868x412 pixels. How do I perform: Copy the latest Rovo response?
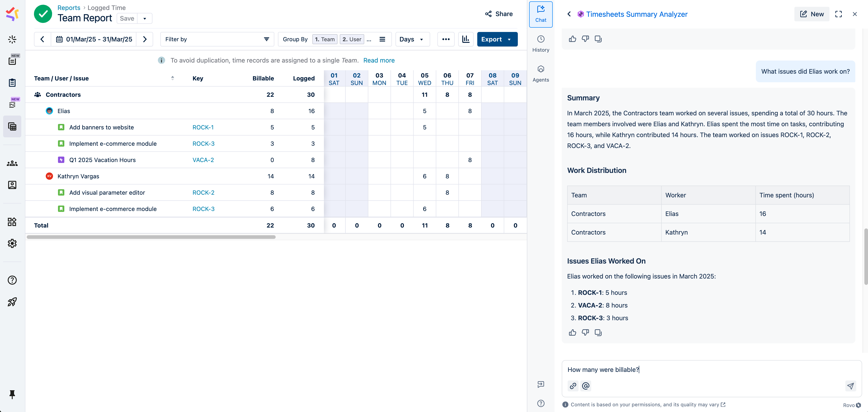click(598, 332)
